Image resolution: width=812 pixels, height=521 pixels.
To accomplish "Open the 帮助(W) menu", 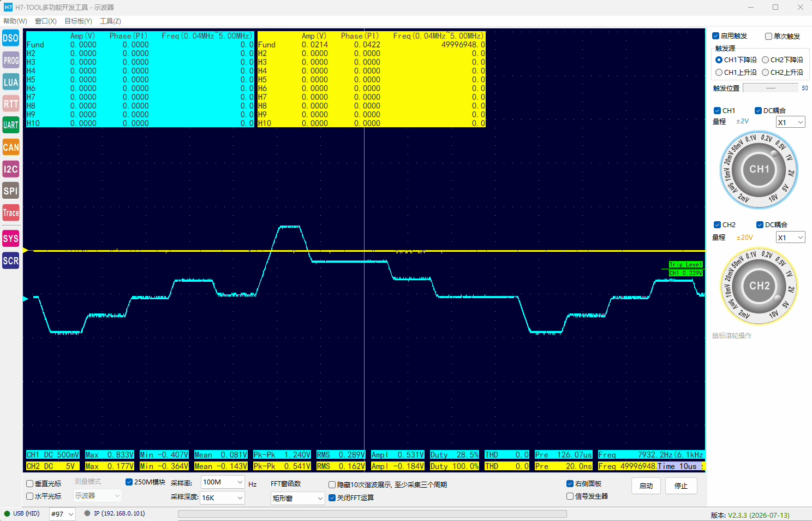I will 15,21.
